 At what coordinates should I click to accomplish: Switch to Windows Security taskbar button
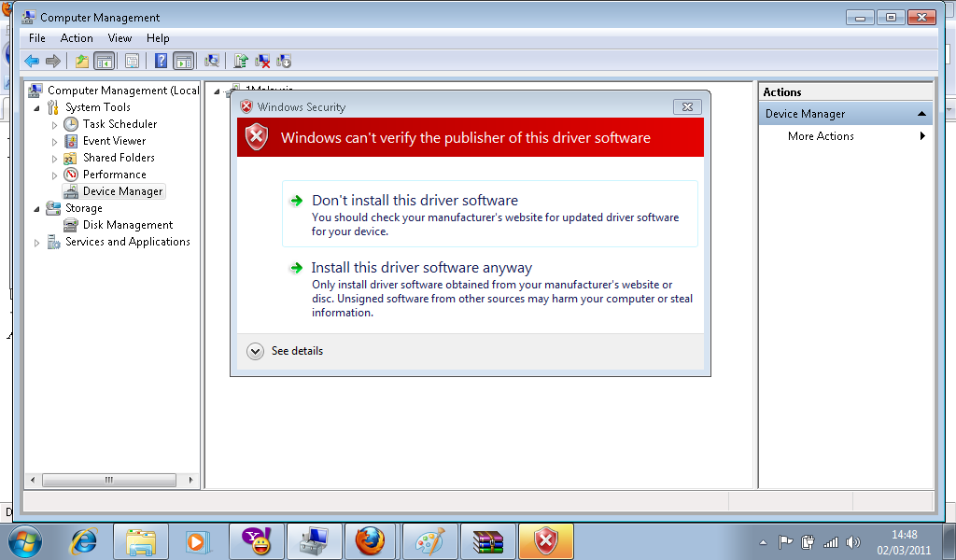(545, 541)
